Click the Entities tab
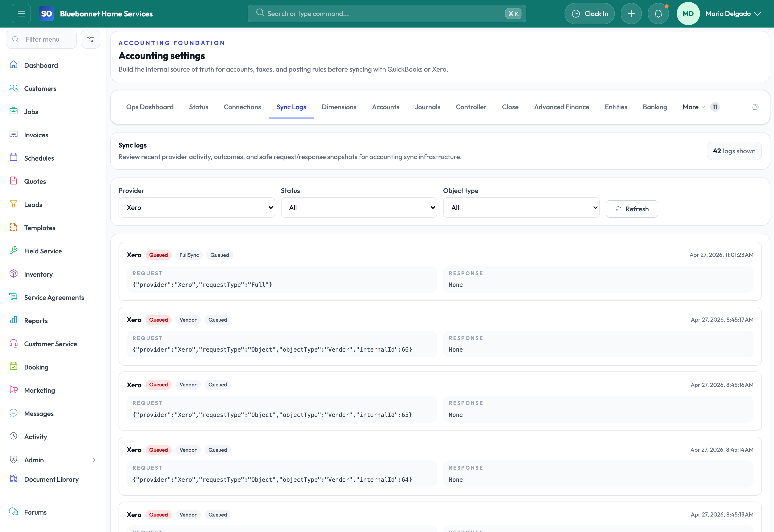 [x=616, y=107]
